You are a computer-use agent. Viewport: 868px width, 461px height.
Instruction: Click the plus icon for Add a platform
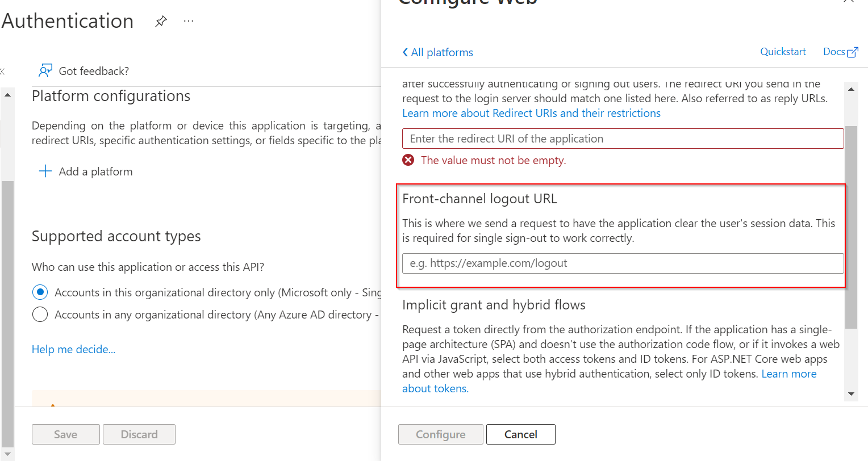coord(45,171)
